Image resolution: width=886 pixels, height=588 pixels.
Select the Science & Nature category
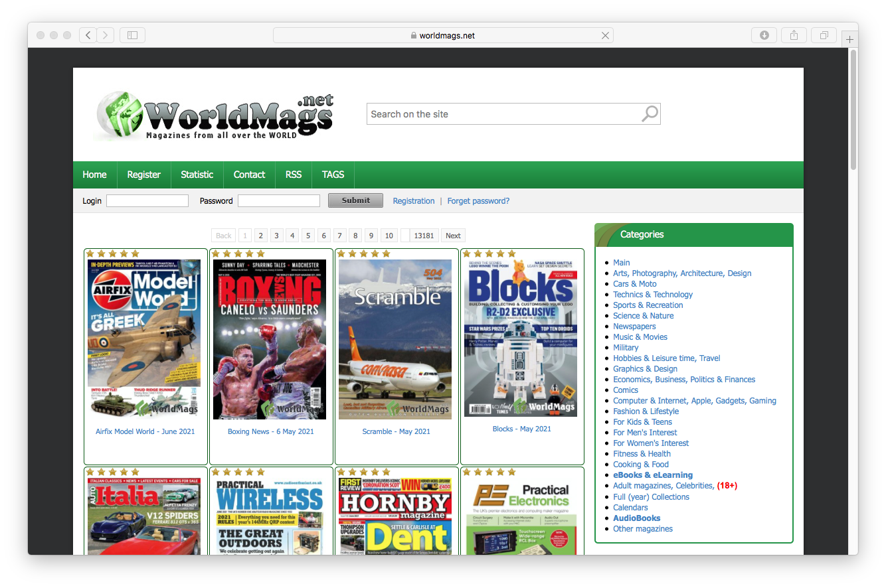tap(644, 316)
